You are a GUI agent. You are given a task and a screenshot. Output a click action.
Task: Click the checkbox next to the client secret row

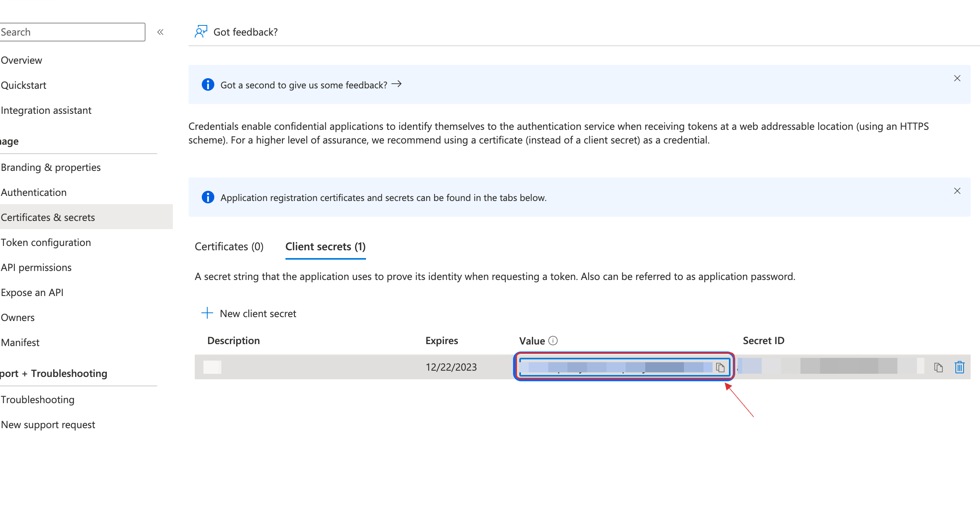click(x=212, y=366)
